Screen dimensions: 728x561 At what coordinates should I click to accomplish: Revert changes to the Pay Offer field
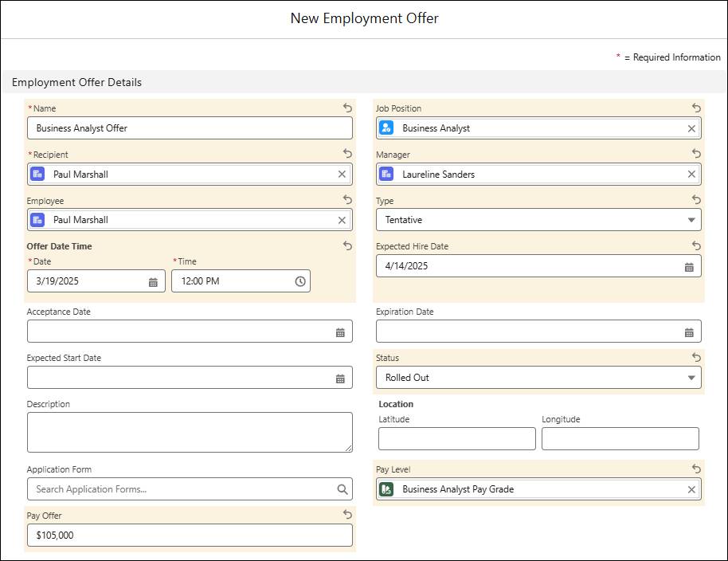tap(347, 515)
